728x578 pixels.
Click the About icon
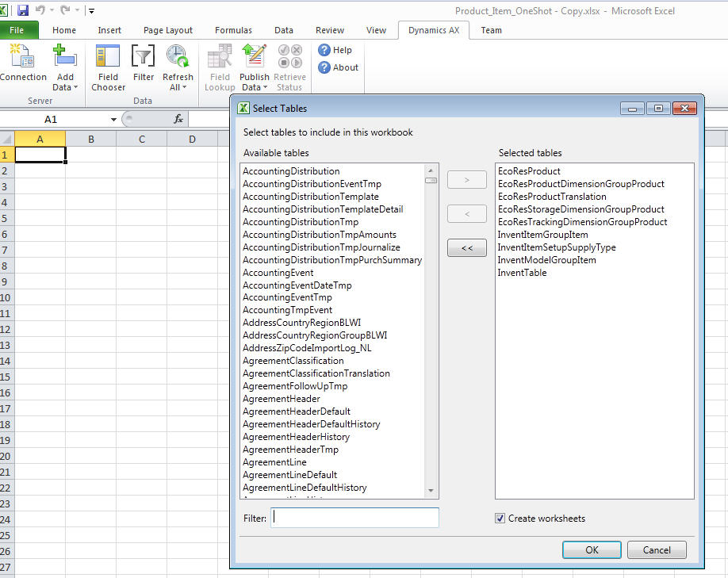[x=338, y=67]
